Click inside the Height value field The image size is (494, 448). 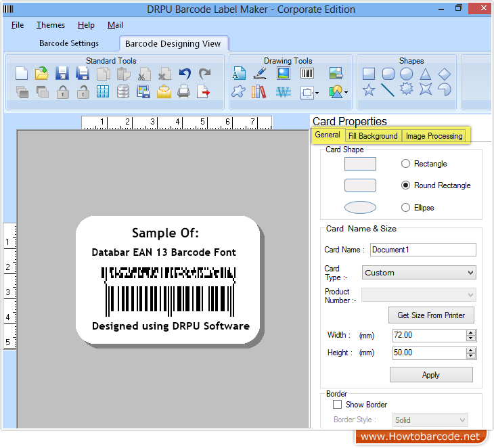[429, 353]
